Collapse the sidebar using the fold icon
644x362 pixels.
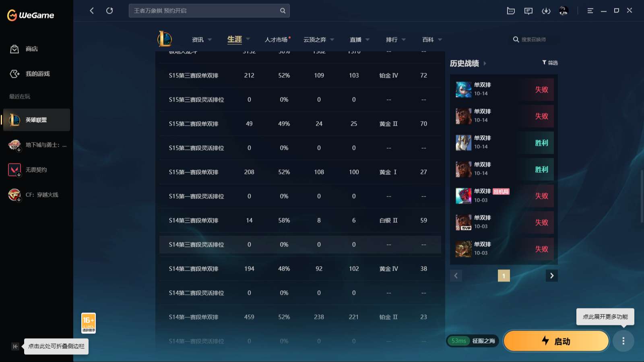[x=15, y=346]
